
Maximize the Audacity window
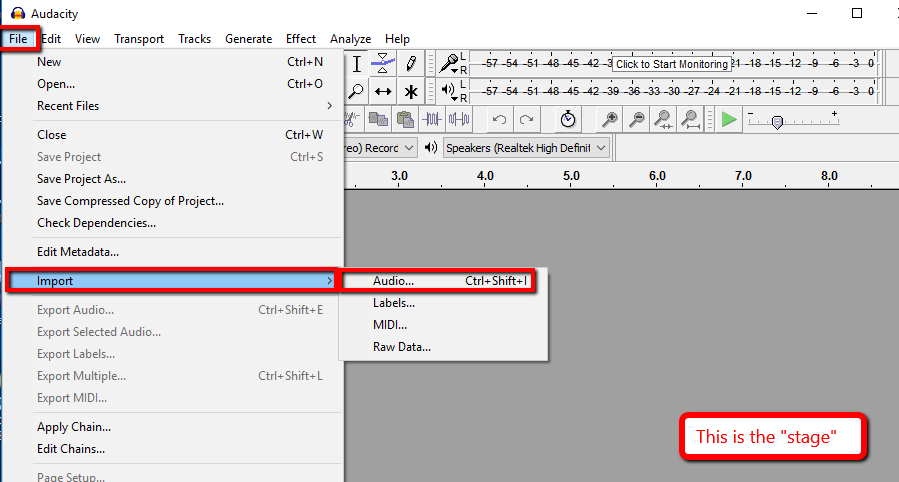click(x=857, y=13)
